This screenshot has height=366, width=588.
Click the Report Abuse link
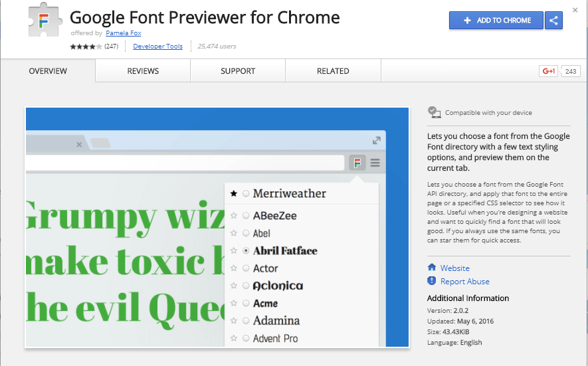point(465,282)
